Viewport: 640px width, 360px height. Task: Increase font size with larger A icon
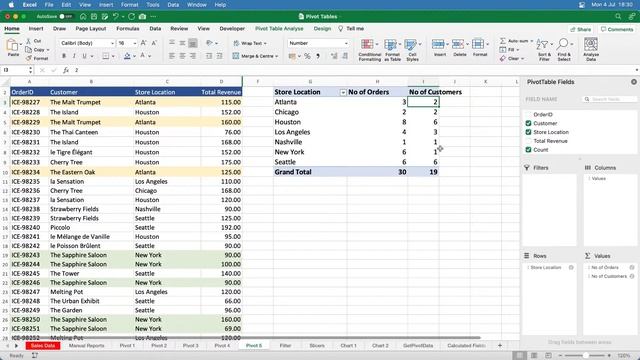(x=143, y=43)
